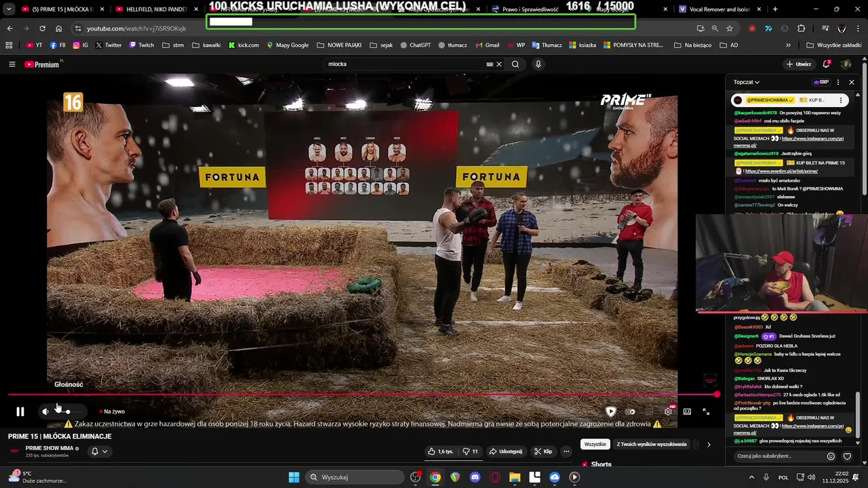868x488 pixels.
Task: Enter fullscreen mode in video player
Action: (x=706, y=411)
